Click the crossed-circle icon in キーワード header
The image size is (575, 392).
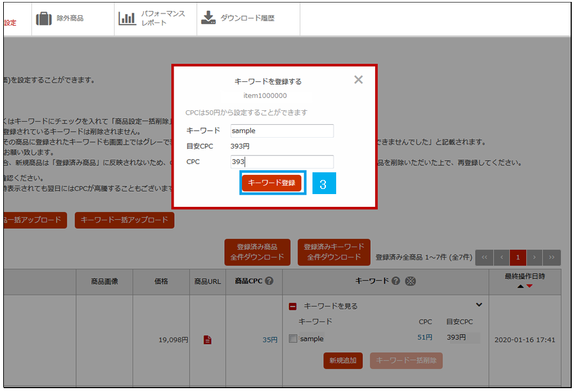pyautogui.click(x=410, y=281)
